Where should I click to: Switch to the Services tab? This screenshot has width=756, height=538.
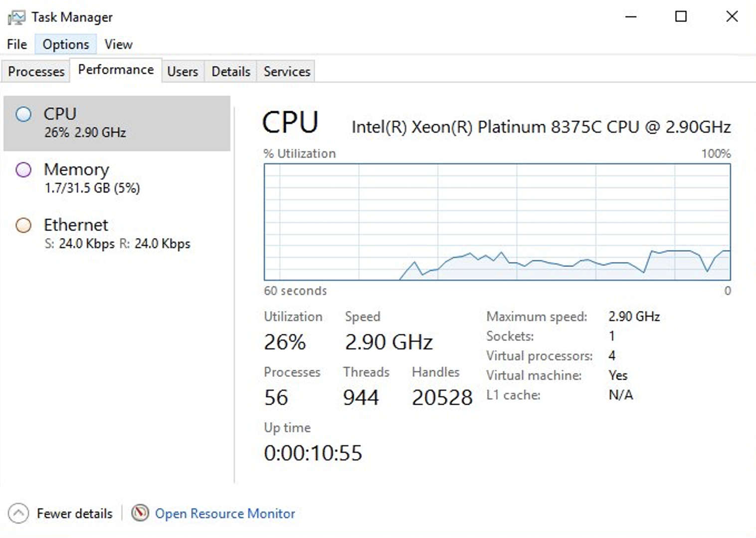pyautogui.click(x=287, y=71)
